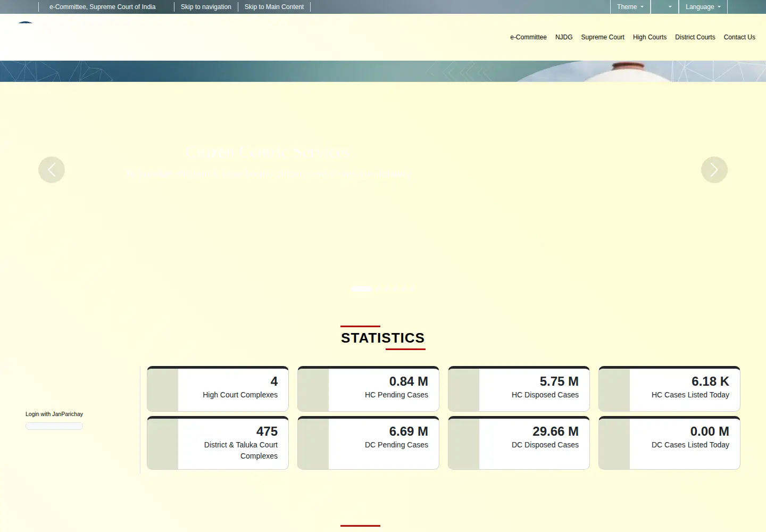This screenshot has height=532, width=766.
Task: Click the Login with JanParichay link
Action: click(x=54, y=414)
